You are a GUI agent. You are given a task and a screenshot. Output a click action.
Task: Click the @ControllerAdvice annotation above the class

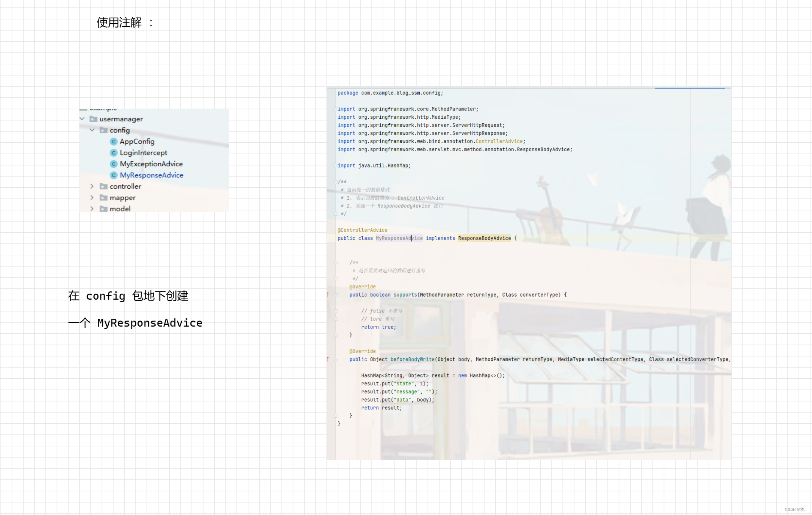click(x=362, y=230)
